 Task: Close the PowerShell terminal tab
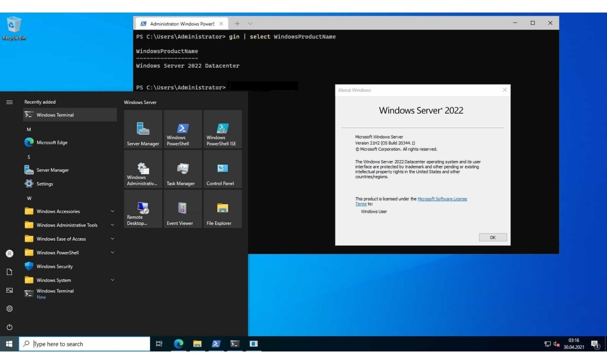[221, 24]
